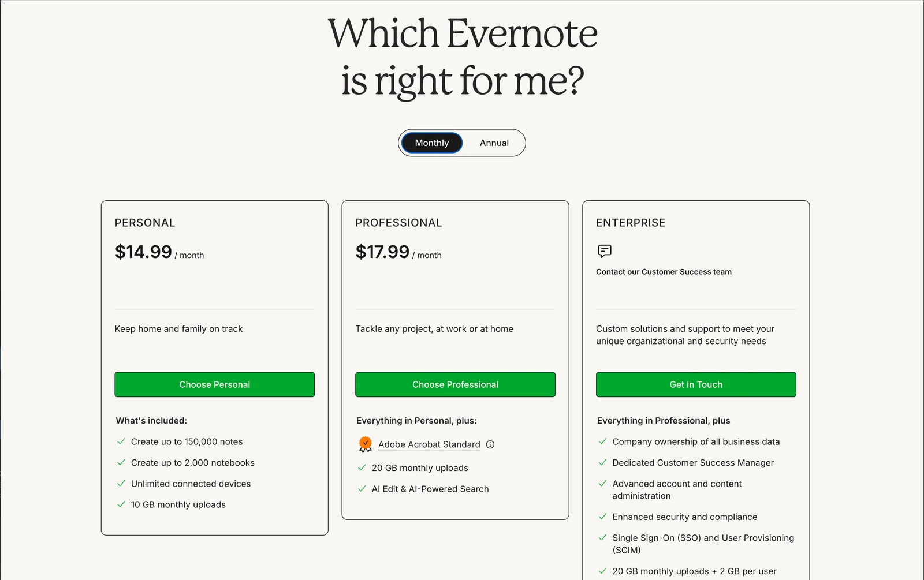
Task: Select the PROFESSIONAL plan heading
Action: [x=398, y=222]
